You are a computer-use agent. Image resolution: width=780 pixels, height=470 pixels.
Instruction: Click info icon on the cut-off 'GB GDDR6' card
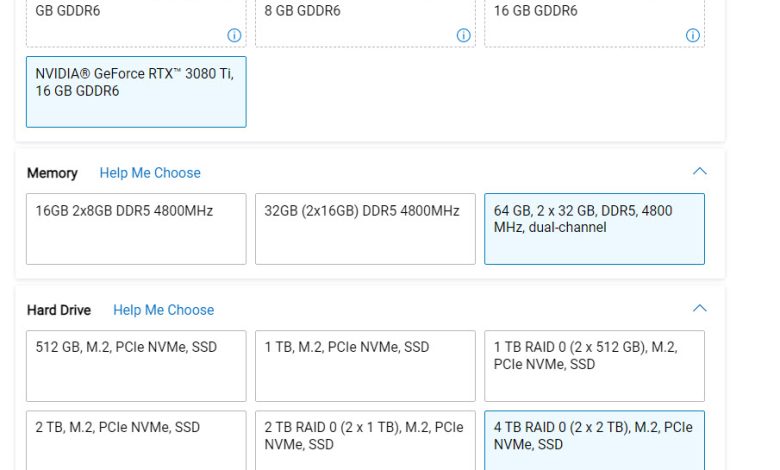pos(234,35)
